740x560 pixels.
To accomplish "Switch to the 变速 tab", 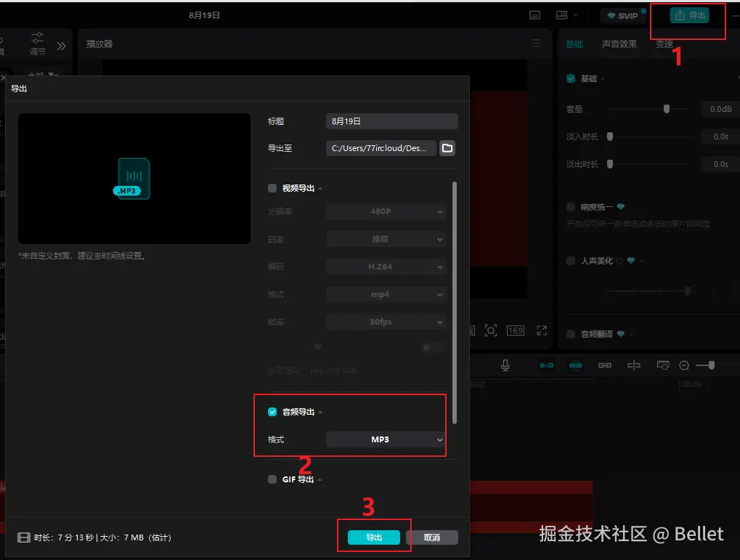I will [x=664, y=44].
